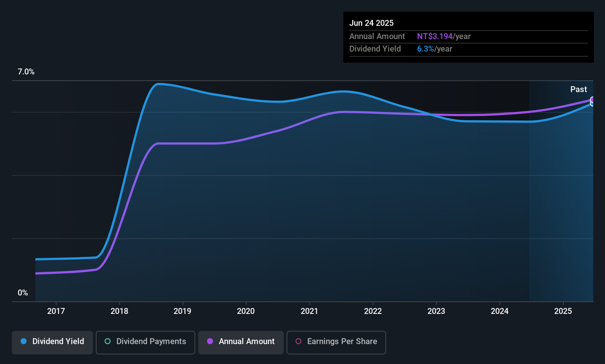Click the teal Dividend Payments circle icon
605x364 pixels.
(107, 342)
